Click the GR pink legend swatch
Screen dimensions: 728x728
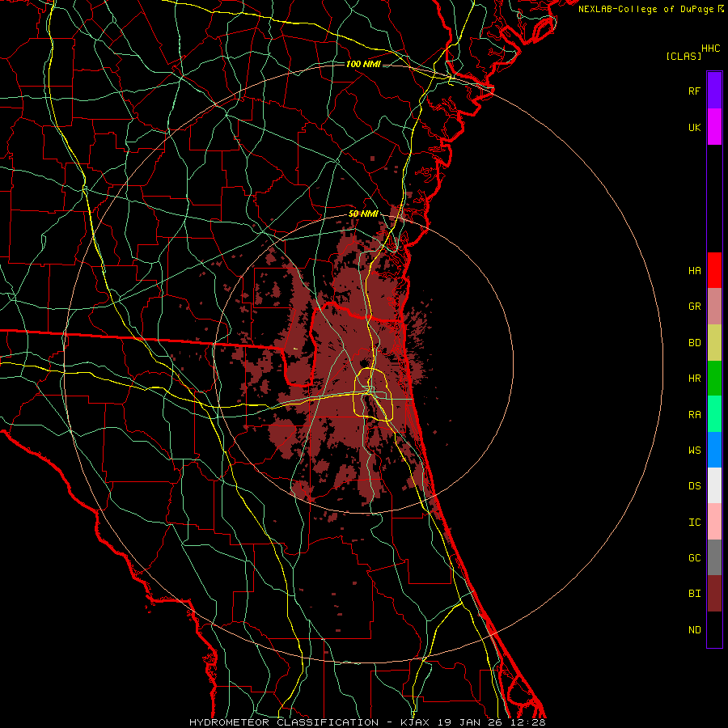(x=714, y=307)
